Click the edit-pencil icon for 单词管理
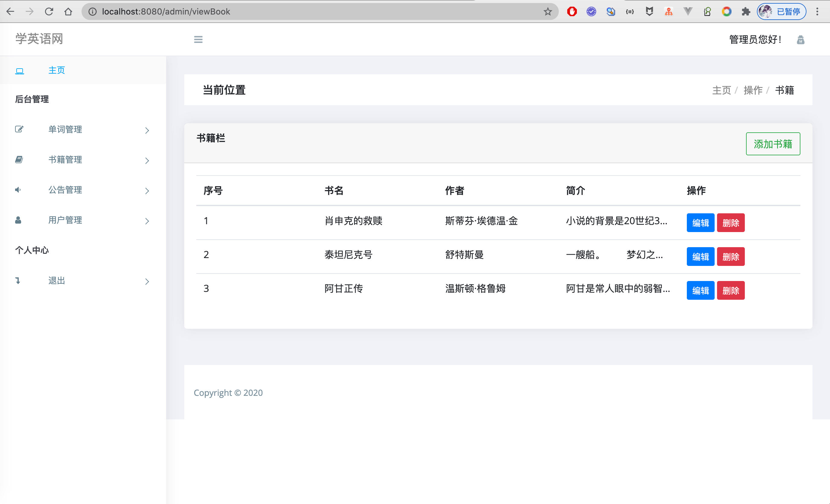The image size is (830, 504). [x=19, y=129]
